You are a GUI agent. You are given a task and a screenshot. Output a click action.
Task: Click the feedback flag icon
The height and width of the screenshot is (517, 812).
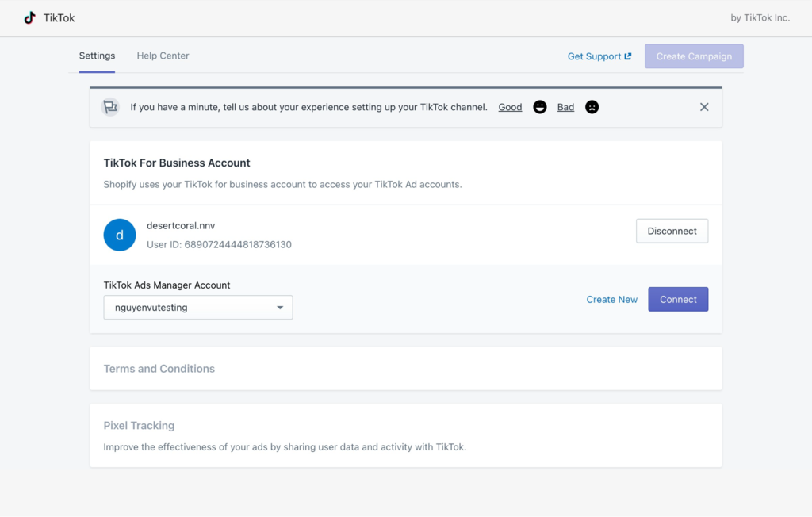coord(110,107)
